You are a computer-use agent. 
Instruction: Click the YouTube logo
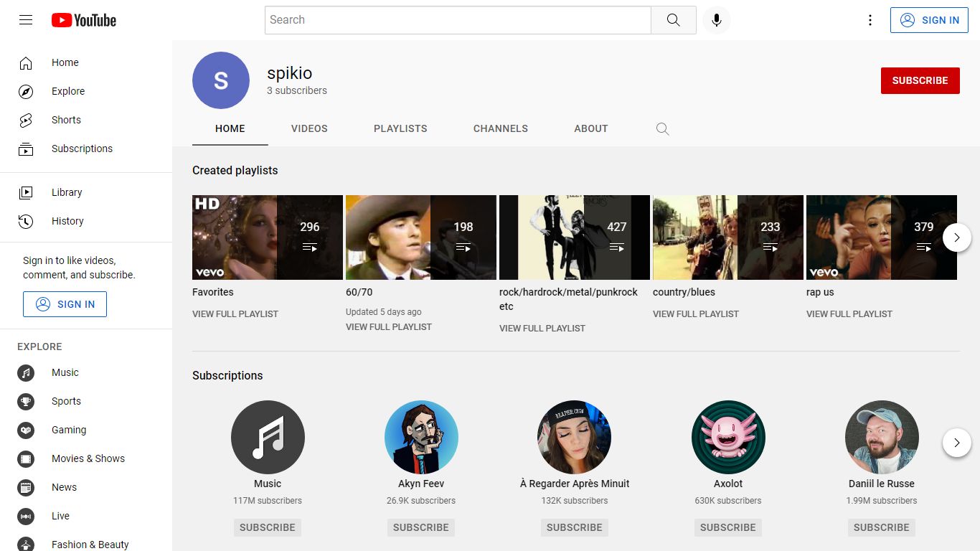[84, 20]
